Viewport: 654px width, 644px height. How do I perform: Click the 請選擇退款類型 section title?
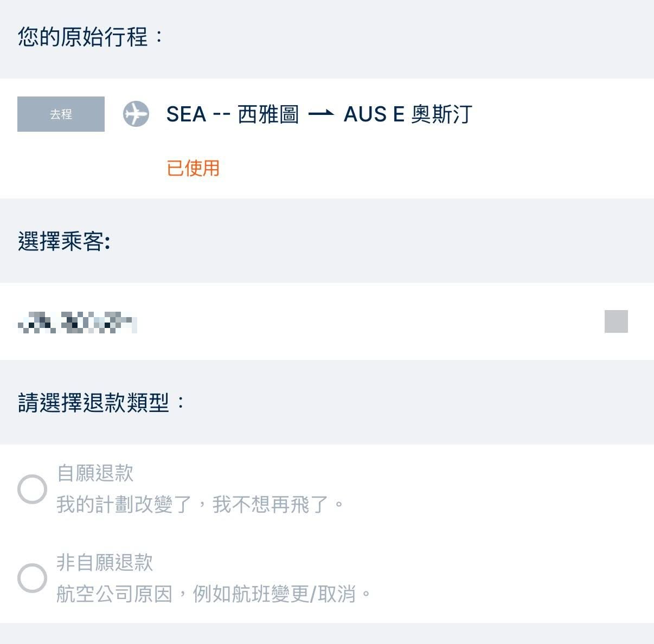click(x=99, y=401)
